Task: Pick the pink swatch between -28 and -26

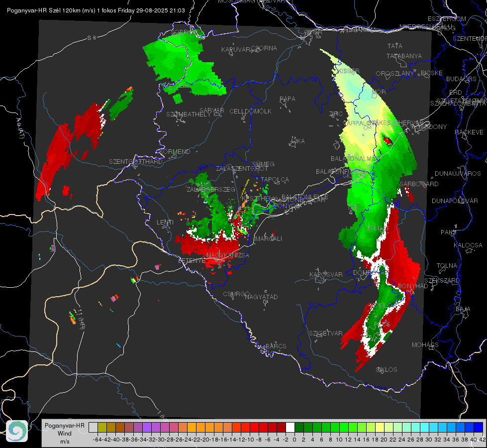Action: (x=174, y=427)
